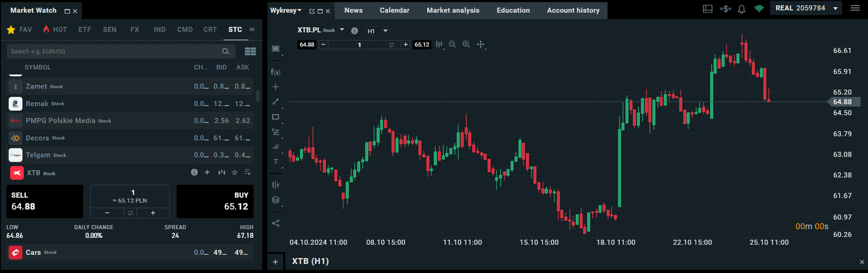Open the Wykresy panel dropdown
Image resolution: width=868 pixels, height=273 pixels.
(x=286, y=10)
